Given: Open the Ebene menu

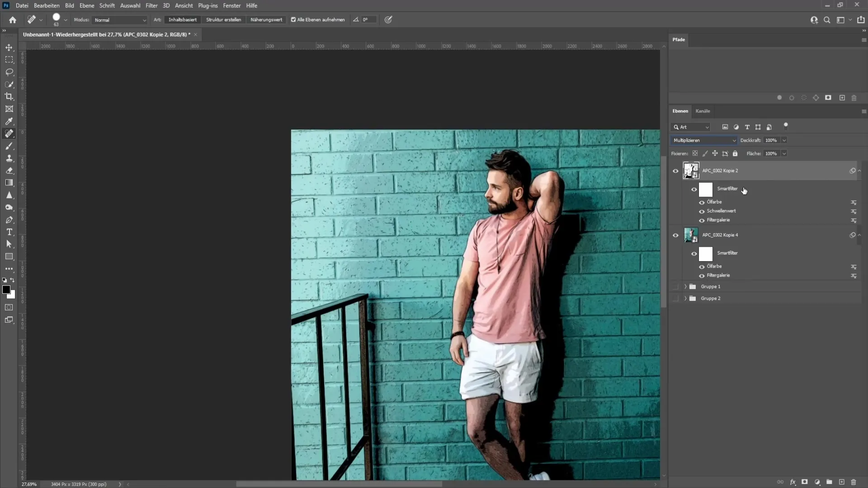Looking at the screenshot, I should pyautogui.click(x=87, y=5).
